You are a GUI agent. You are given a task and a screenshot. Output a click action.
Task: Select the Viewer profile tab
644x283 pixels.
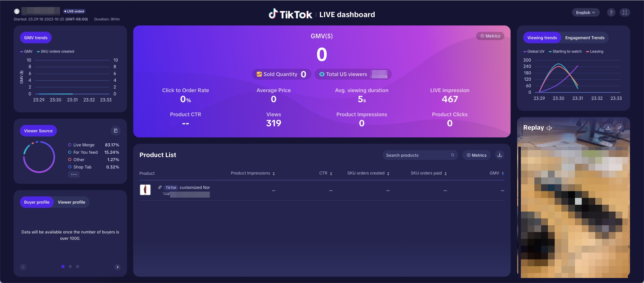click(71, 202)
